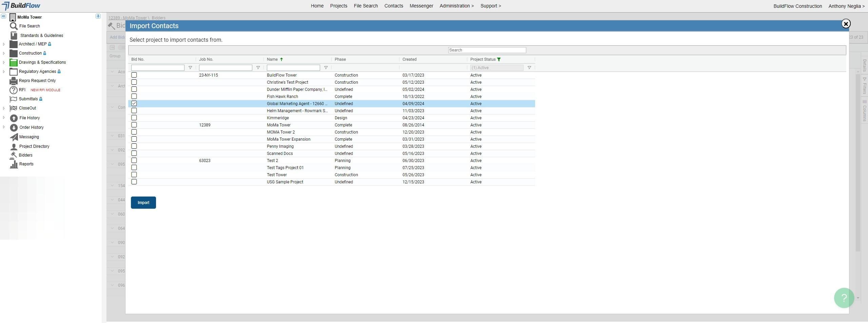Screen dimensions: 868x323
Task: Click the Construction folder icon
Action: [13, 53]
